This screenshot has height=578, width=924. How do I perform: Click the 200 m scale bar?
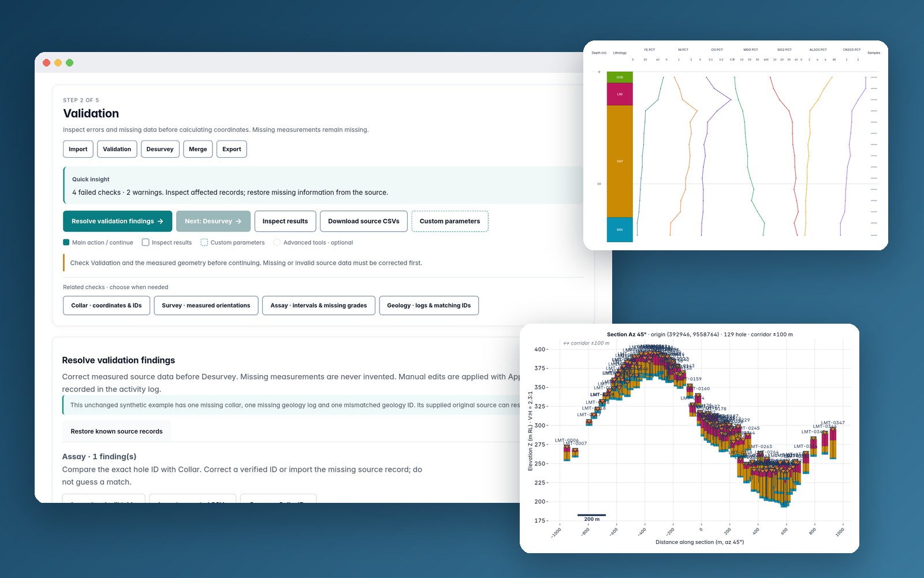591,515
